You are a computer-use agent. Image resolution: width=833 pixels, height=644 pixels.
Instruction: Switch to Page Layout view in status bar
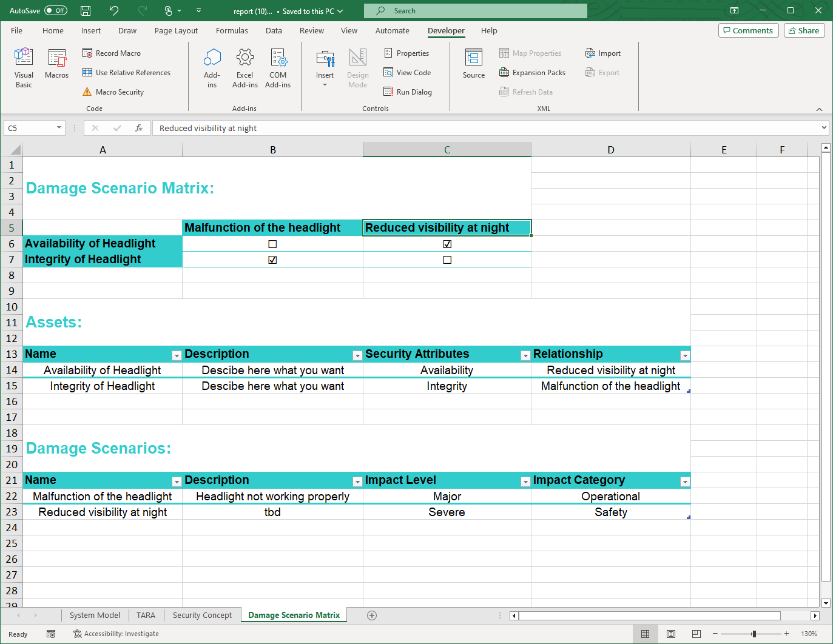pyautogui.click(x=671, y=634)
